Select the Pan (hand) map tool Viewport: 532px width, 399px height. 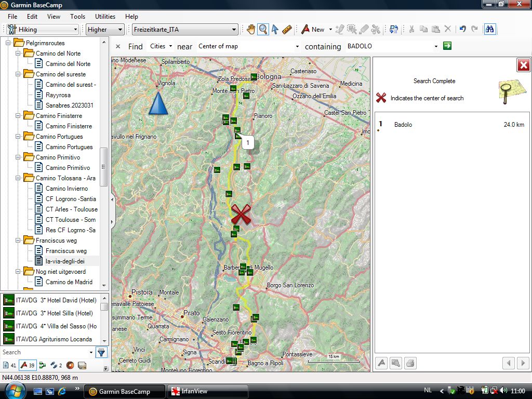[x=251, y=30]
